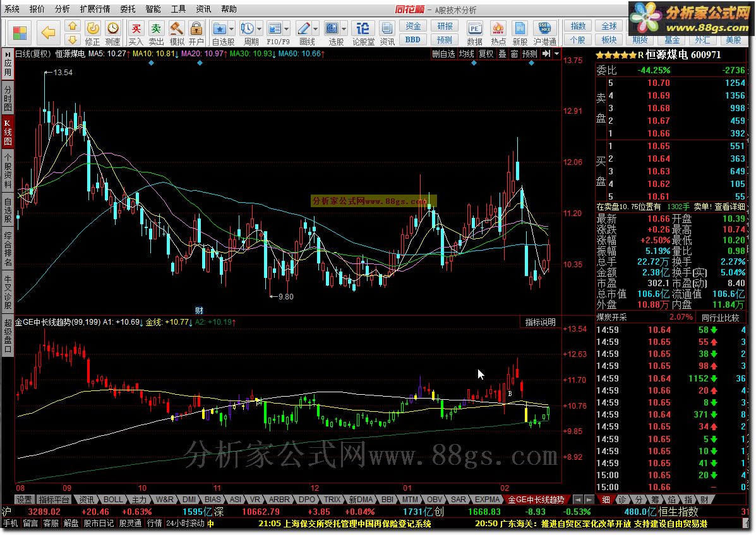Expand the 画线 drawing dropdown arrow
The image size is (756, 535).
pos(315,28)
